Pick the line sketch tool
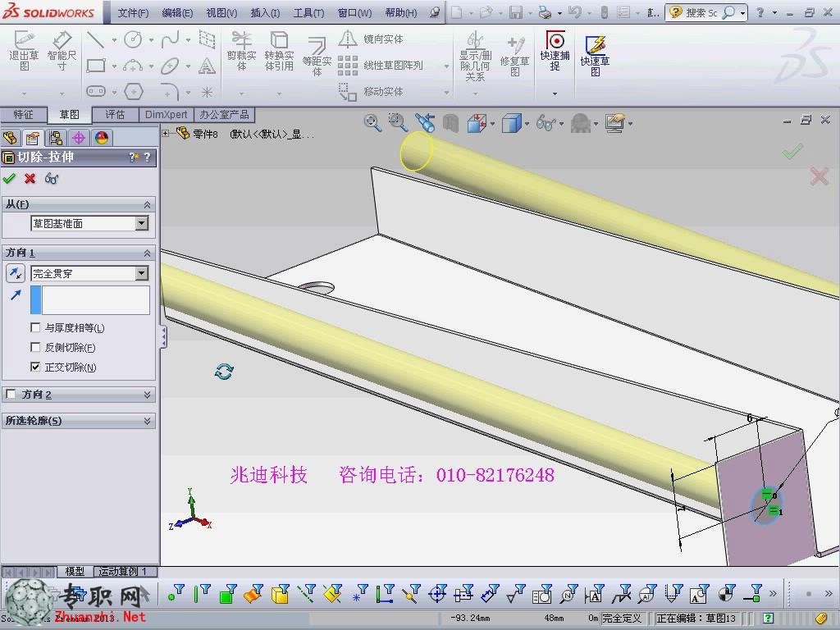840x630 pixels. coord(95,39)
